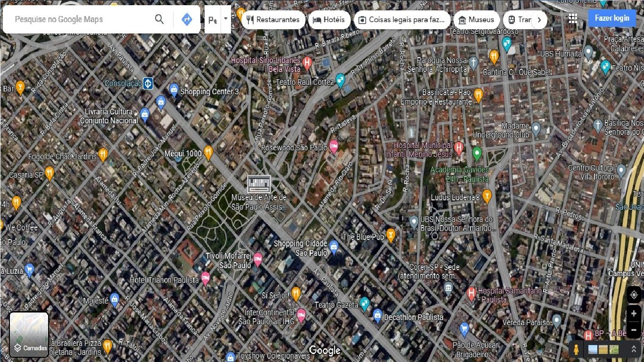
Task: Select the Livraria Cultura shopping pin
Action: pos(145,114)
